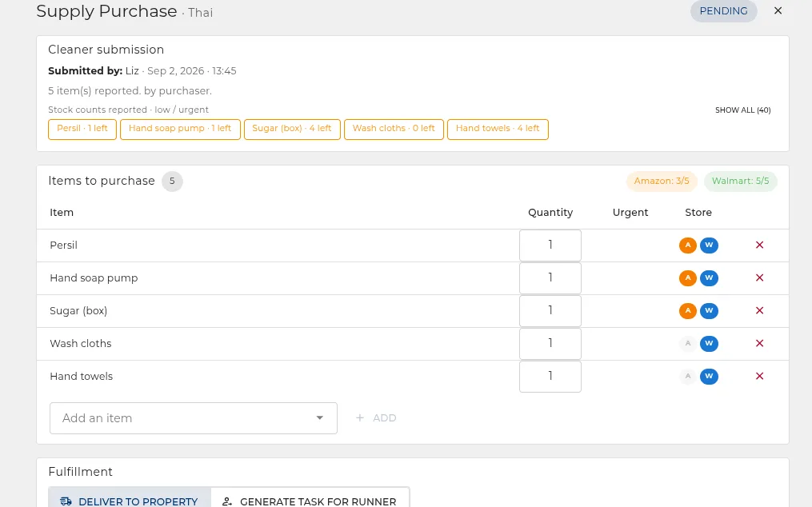This screenshot has height=507, width=812.
Task: Show all 40 stock counts
Action: [742, 110]
